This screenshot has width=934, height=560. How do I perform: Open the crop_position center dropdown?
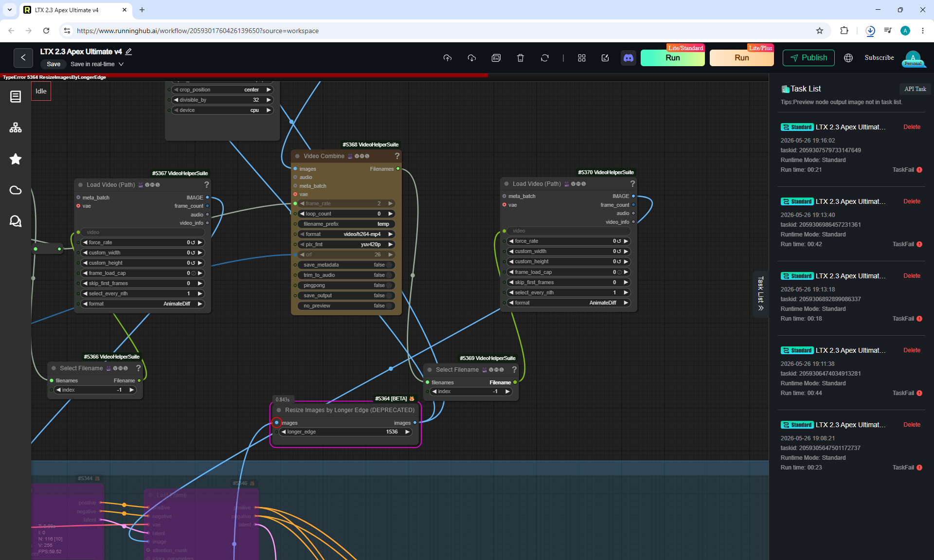(x=223, y=90)
